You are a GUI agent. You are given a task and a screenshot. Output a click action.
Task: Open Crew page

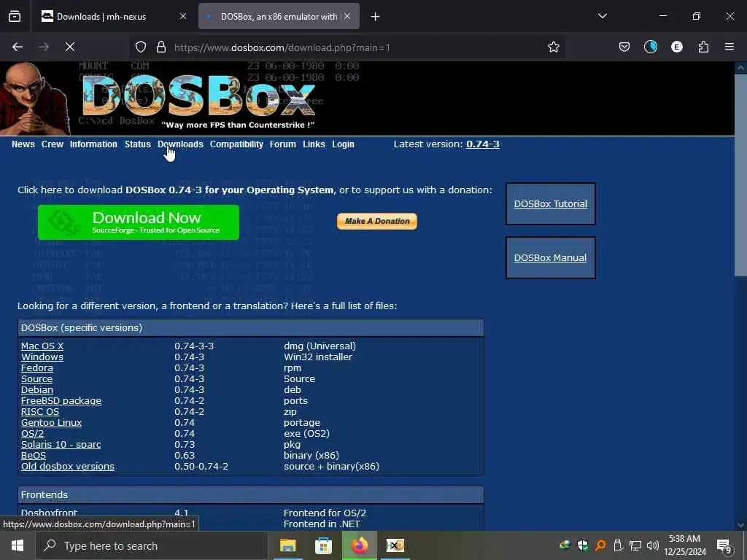[53, 144]
